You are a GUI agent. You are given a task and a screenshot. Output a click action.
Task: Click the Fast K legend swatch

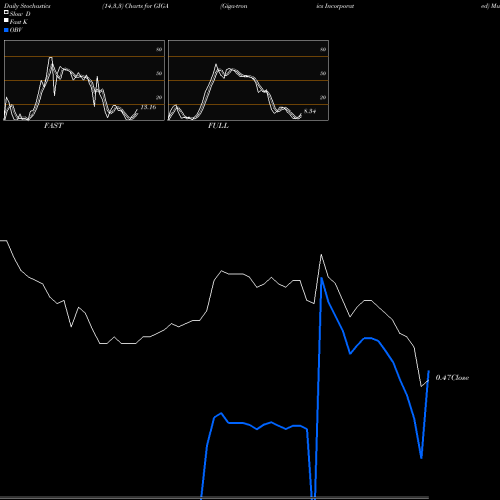[6, 20]
